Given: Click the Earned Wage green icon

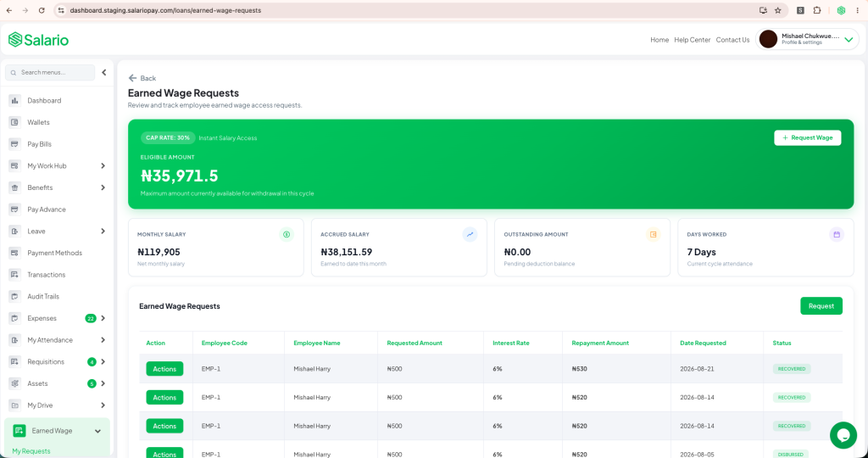Looking at the screenshot, I should point(19,430).
